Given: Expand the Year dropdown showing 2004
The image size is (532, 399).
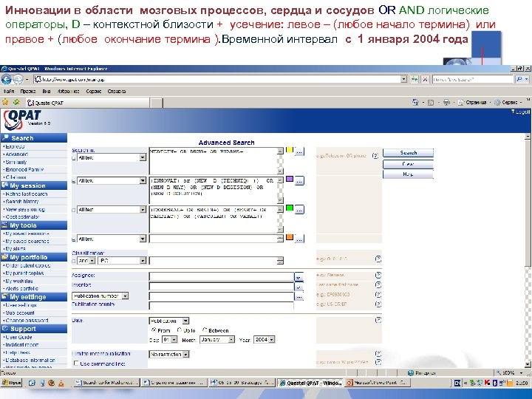Looking at the screenshot, I should (265, 339).
